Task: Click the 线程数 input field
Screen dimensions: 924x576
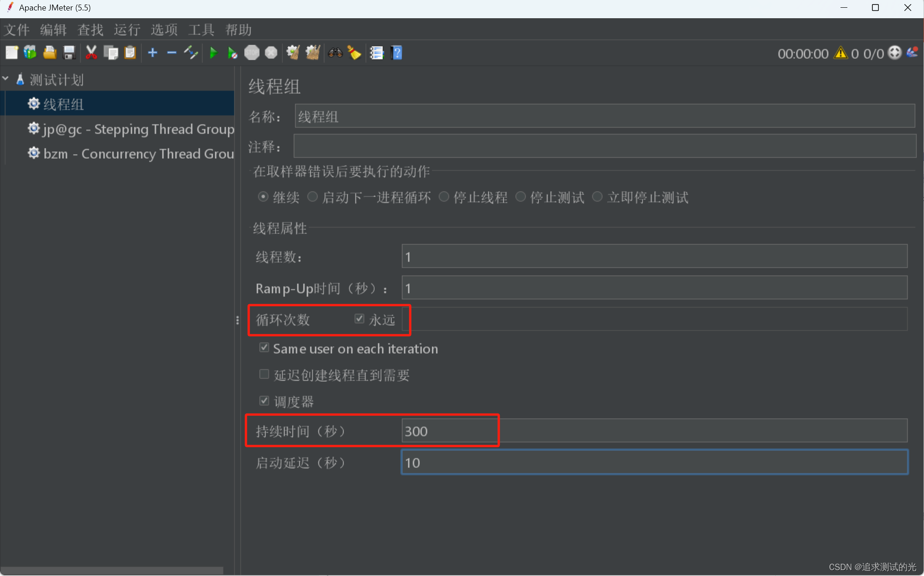Action: [654, 256]
